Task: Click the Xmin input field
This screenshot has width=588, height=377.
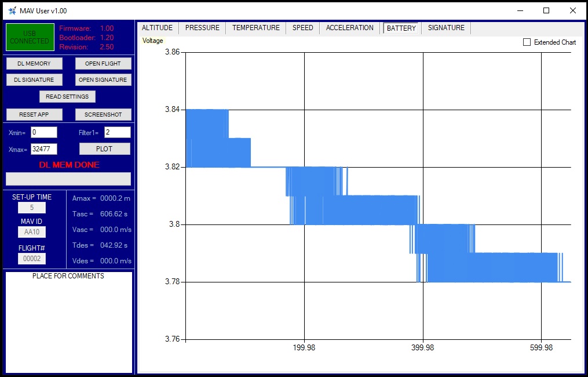Action: 44,132
